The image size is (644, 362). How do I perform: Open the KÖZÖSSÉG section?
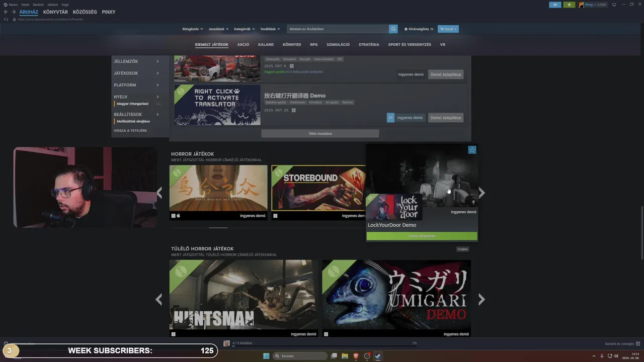point(85,12)
